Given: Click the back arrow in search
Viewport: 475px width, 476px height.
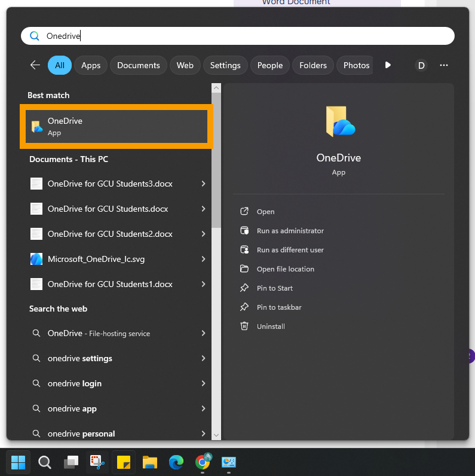Looking at the screenshot, I should pos(35,65).
